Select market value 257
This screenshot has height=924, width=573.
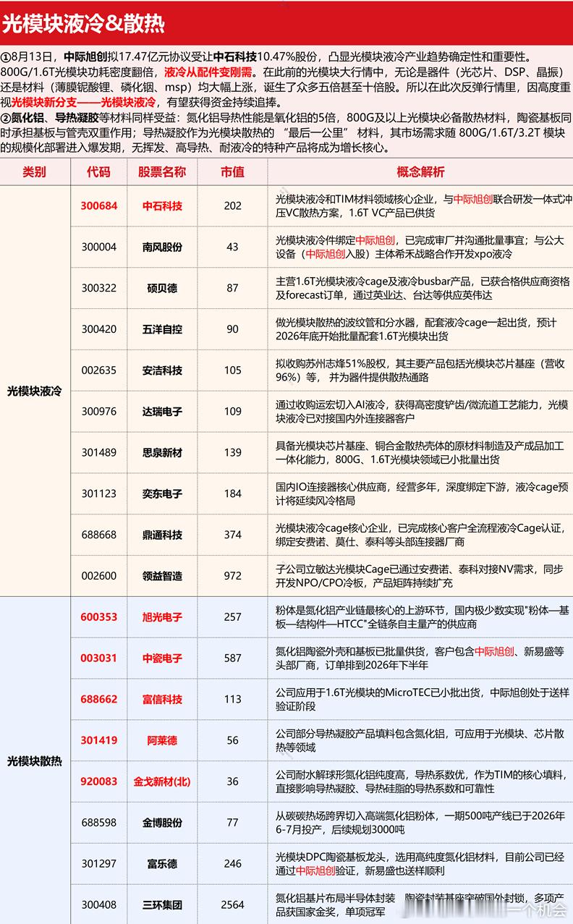point(232,617)
